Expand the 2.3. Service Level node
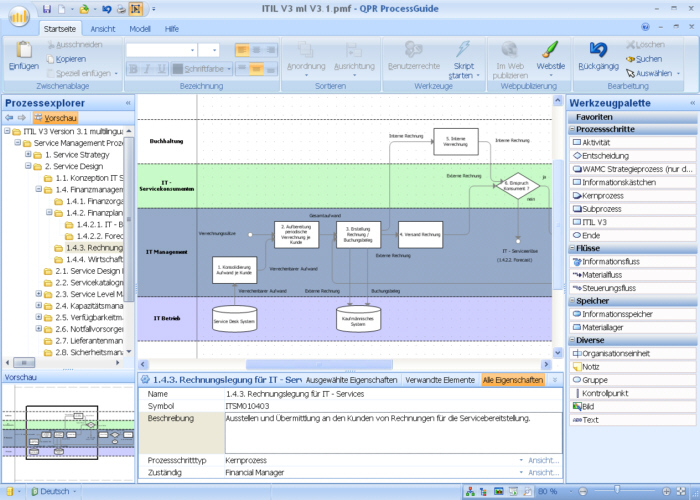This screenshot has height=500, width=700. (x=39, y=294)
